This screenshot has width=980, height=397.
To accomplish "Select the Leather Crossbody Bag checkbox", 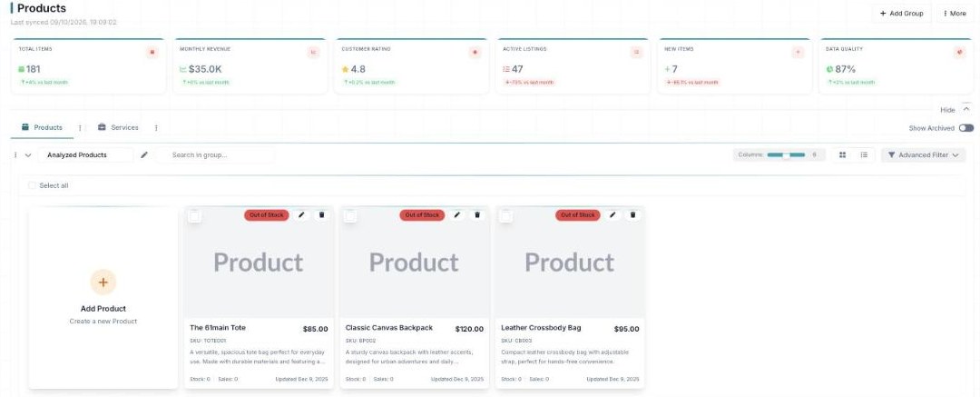I will [505, 216].
